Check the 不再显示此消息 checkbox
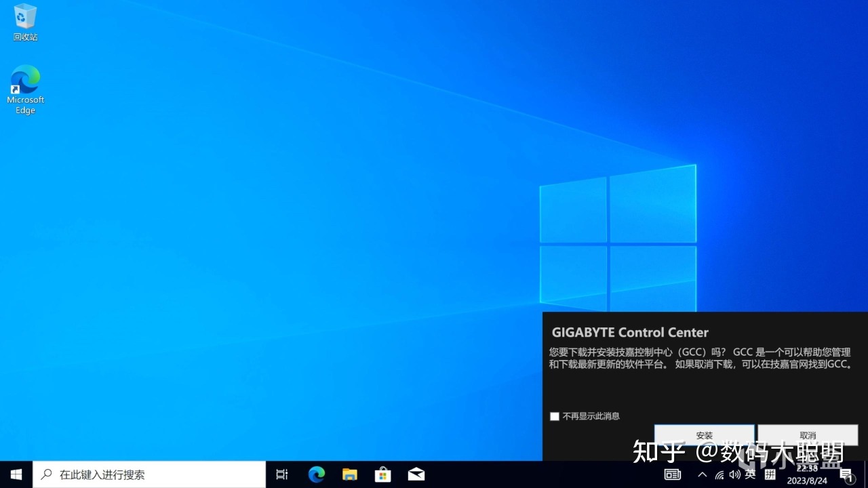The width and height of the screenshot is (868, 488). point(555,416)
